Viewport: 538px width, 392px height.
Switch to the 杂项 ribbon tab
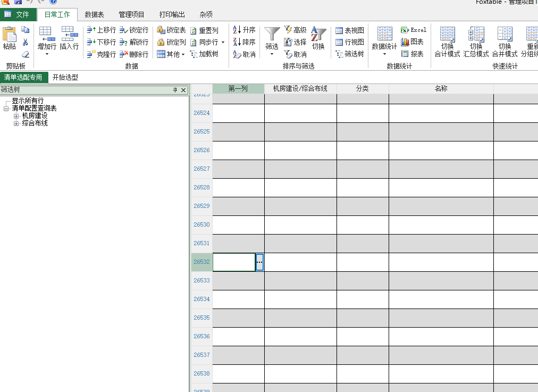206,14
